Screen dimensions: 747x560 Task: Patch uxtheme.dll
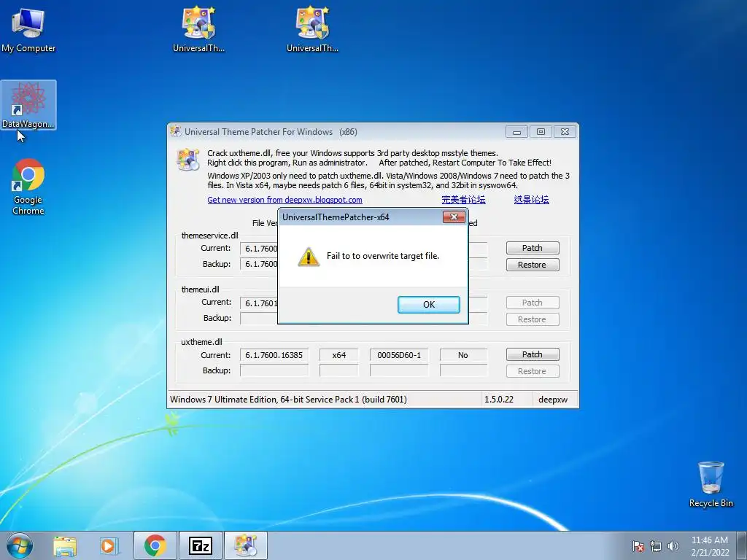pyautogui.click(x=532, y=355)
